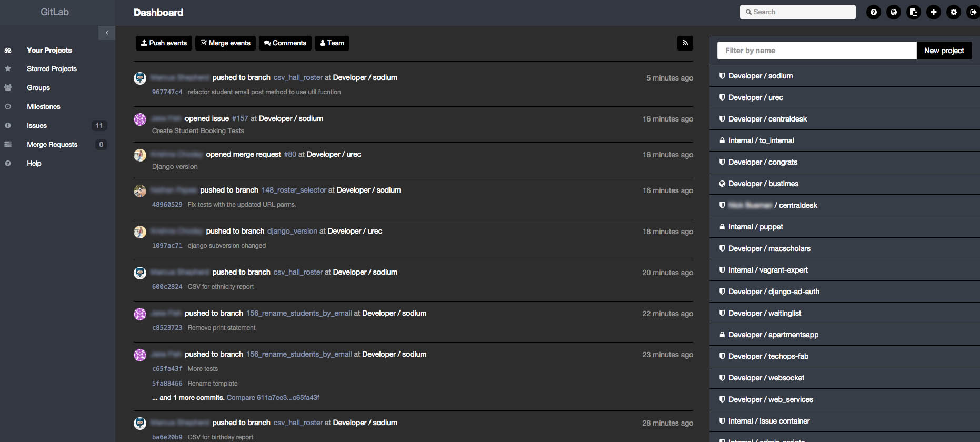Viewport: 980px width, 442px height.
Task: Click the Issues count badge 11
Action: tap(99, 126)
